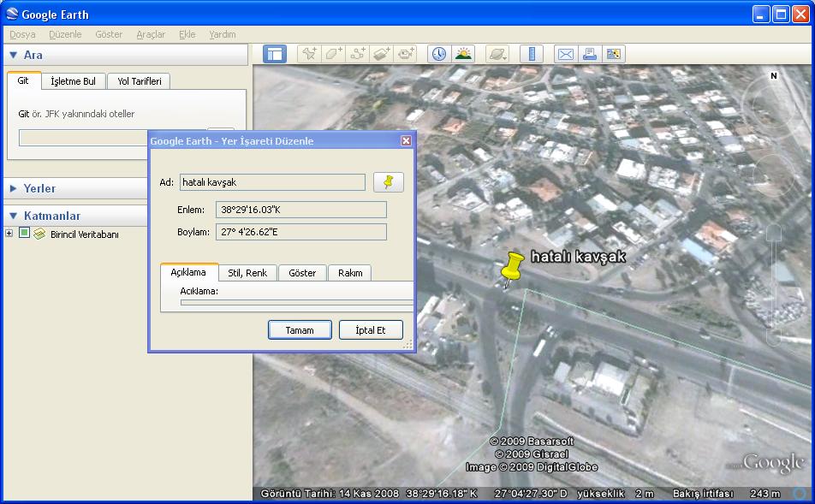Click the Record a Tour camera icon
This screenshot has width=815, height=504.
pos(406,54)
